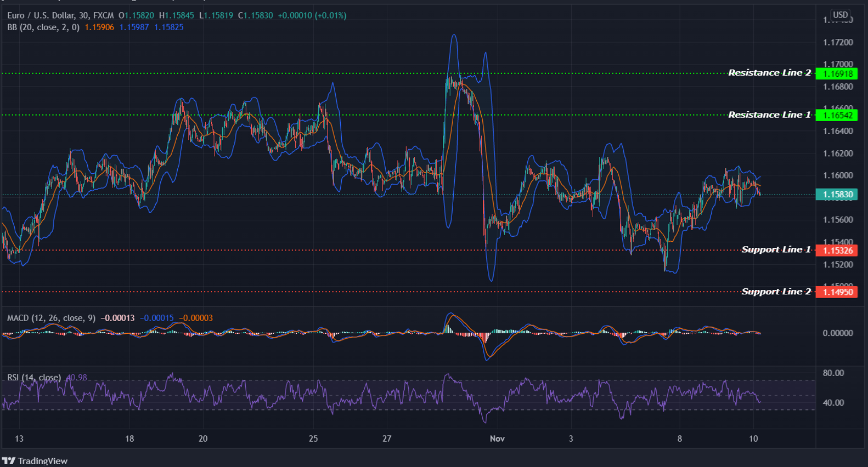Click the current price label 1.15830
This screenshot has height=467, width=868.
click(x=837, y=195)
